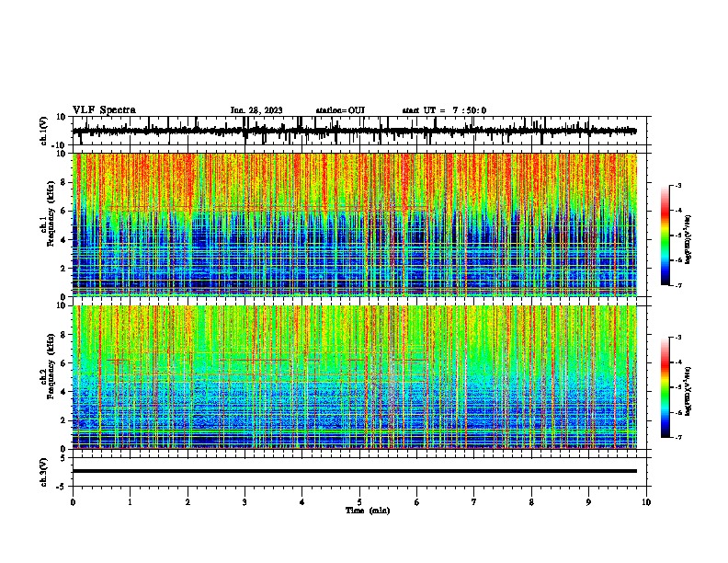Click the ch.2 colorbar log(PSD) unit label
This screenshot has width=728, height=563.
tap(688, 391)
